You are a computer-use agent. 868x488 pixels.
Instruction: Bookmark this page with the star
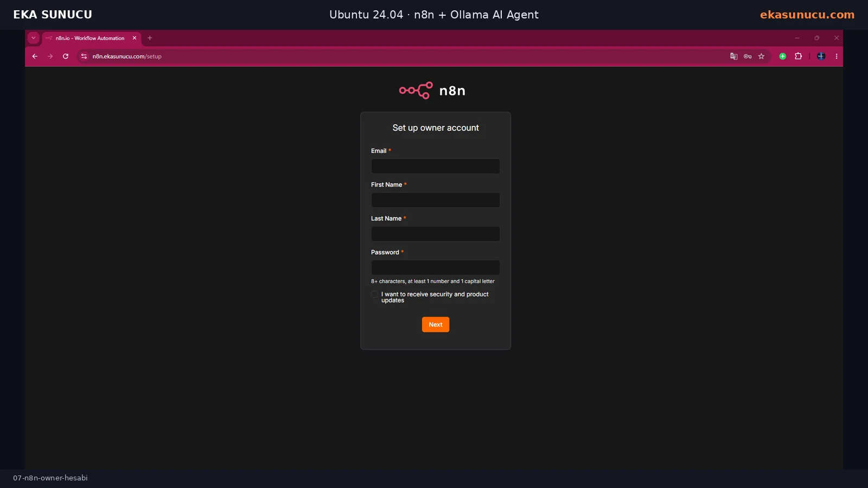coord(761,56)
